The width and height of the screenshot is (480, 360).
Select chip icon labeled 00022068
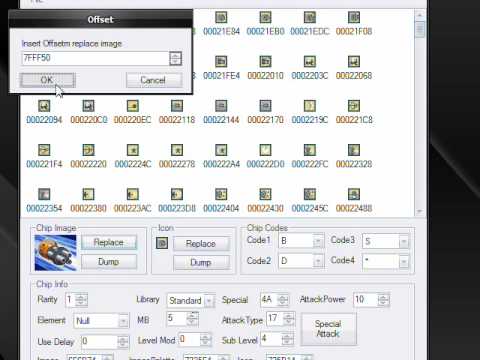pos(354,62)
